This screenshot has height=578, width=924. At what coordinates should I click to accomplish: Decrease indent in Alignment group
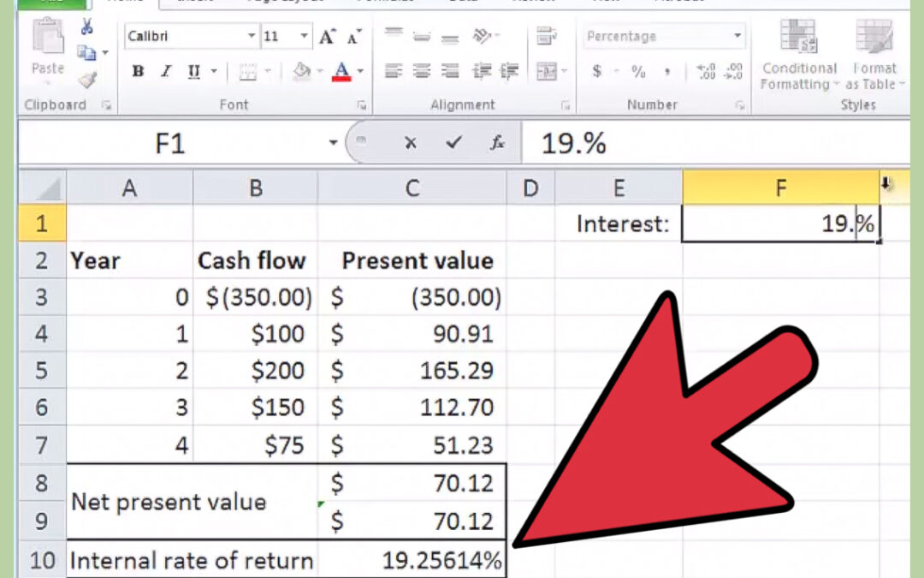482,71
